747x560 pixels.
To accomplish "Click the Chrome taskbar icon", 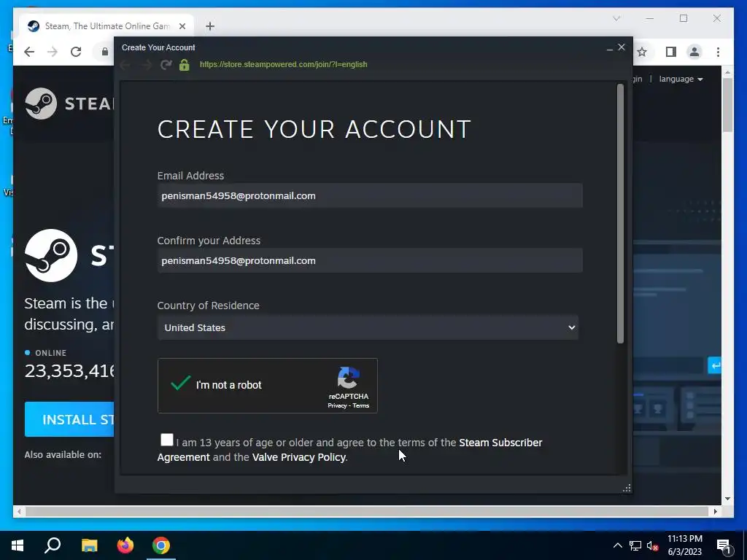I will [161, 545].
